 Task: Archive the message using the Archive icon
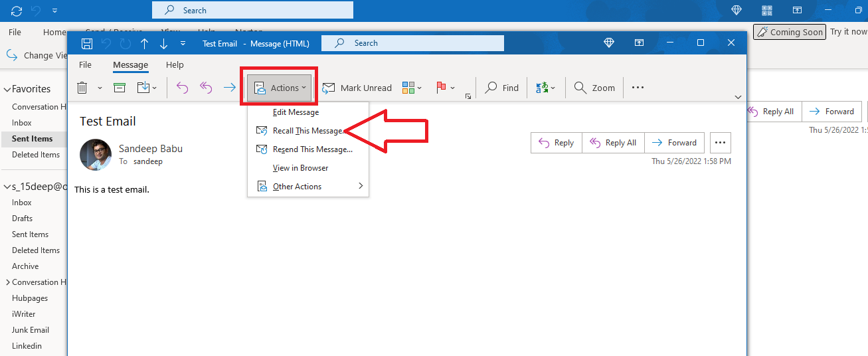pyautogui.click(x=120, y=88)
